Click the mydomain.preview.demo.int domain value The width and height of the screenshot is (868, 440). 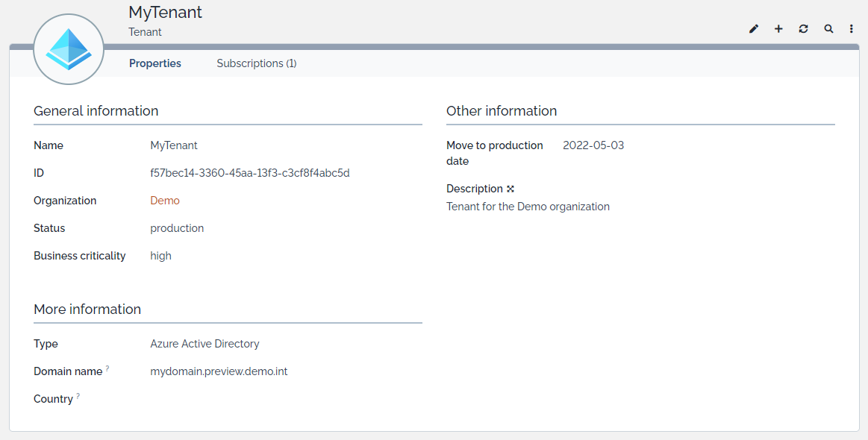(x=219, y=371)
